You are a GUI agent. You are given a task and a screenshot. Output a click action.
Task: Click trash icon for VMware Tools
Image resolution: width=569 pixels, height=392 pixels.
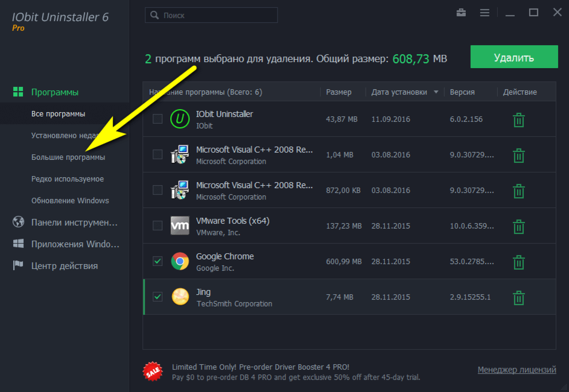(x=518, y=226)
